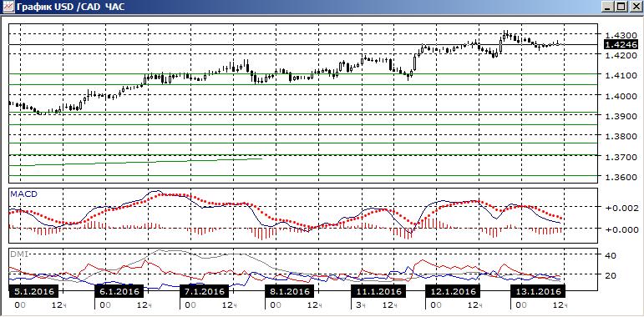Select the 13.1.2016 date marker
This screenshot has width=644, height=317.
point(538,291)
